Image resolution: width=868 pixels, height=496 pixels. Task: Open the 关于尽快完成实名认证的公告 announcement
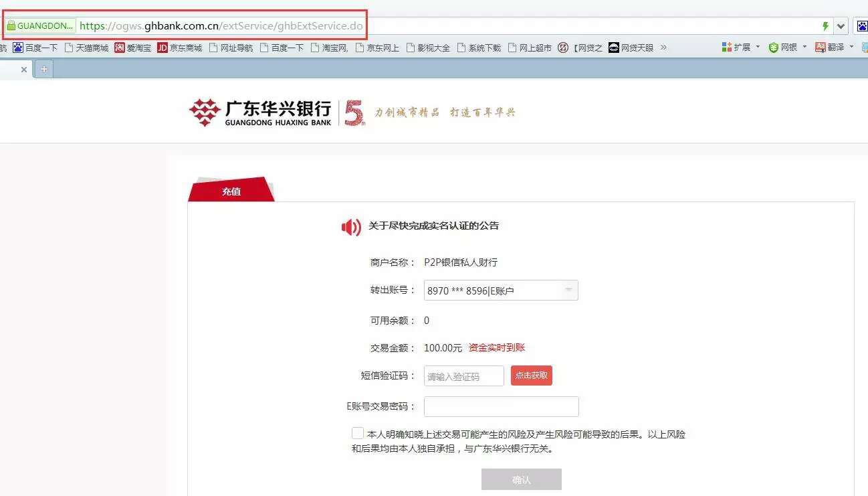click(x=433, y=226)
